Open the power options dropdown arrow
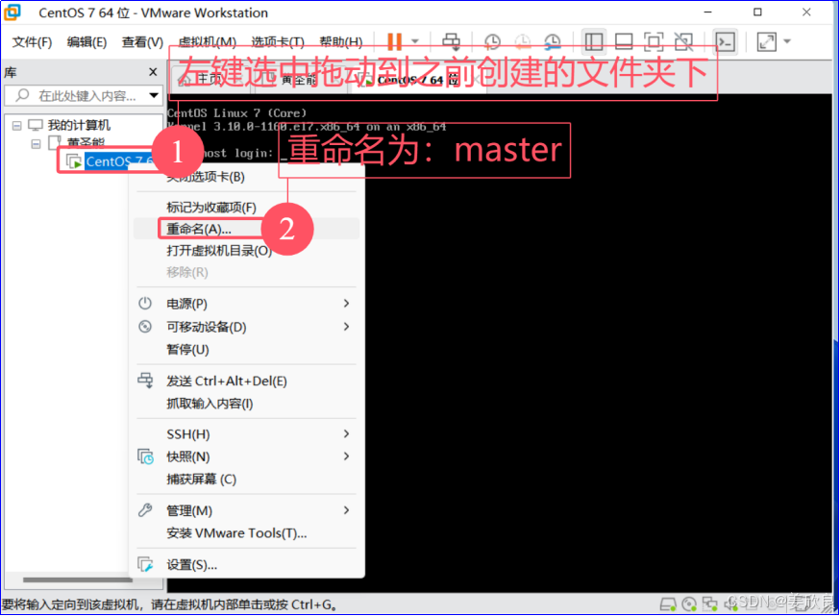840x616 pixels. [x=414, y=41]
